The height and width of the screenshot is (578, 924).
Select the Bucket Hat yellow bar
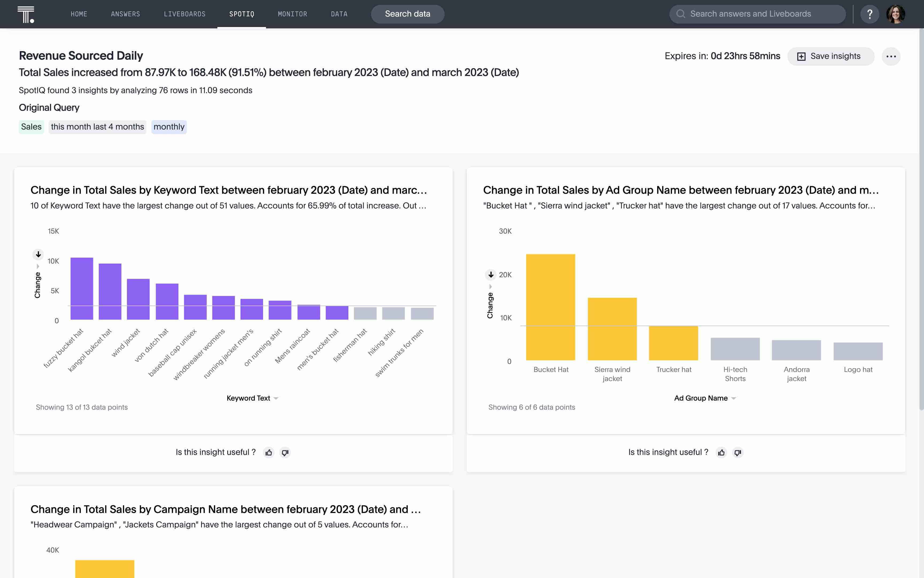click(x=550, y=307)
